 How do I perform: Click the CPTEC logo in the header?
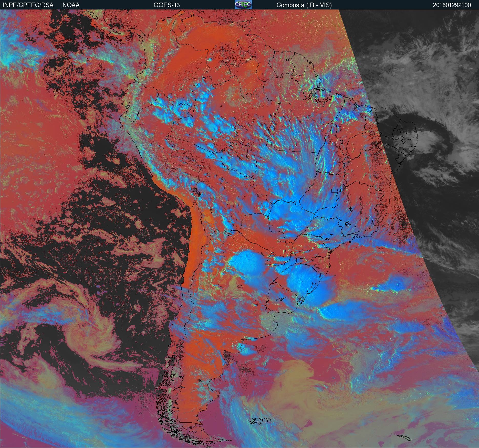tap(243, 5)
